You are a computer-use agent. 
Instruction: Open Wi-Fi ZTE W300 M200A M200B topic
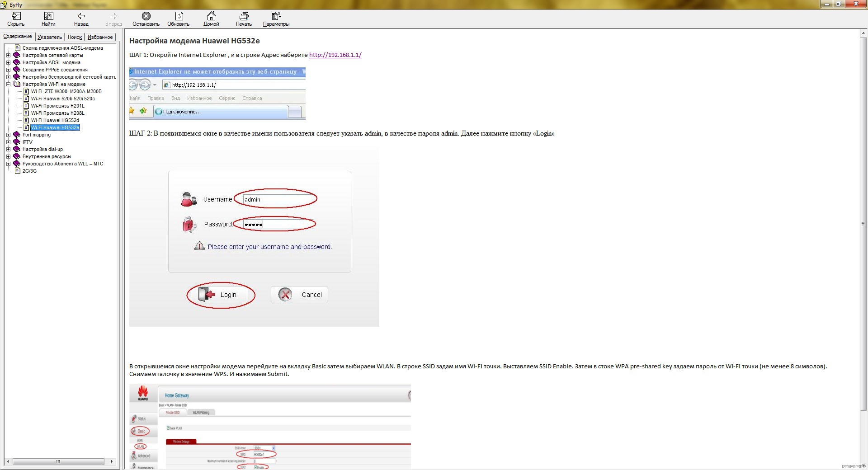[66, 91]
